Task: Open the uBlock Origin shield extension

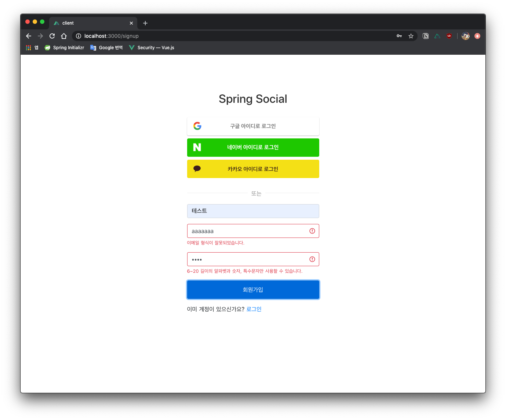Action: (449, 36)
